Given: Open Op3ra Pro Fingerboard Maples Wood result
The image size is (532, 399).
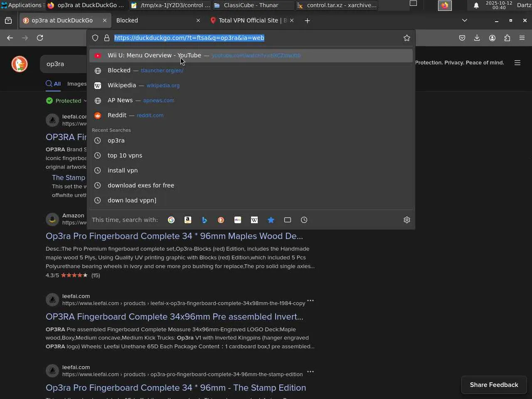Looking at the screenshot, I should [174, 236].
